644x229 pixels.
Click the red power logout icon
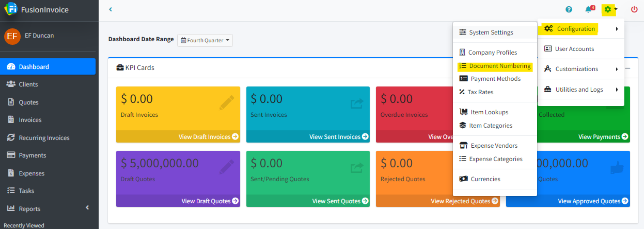point(634,9)
